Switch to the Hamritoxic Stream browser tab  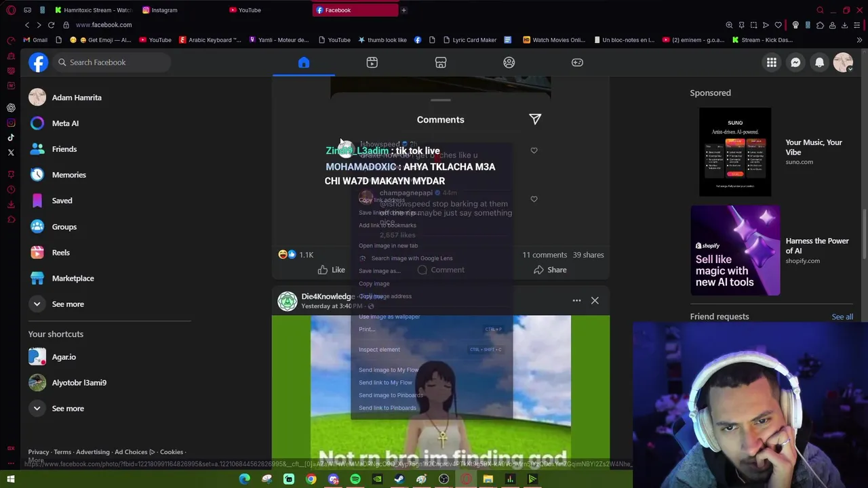93,10
